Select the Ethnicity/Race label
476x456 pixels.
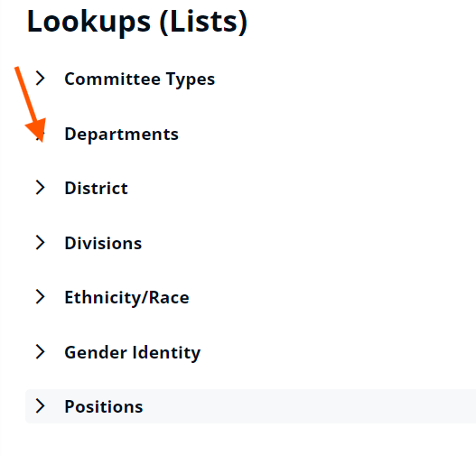point(126,298)
